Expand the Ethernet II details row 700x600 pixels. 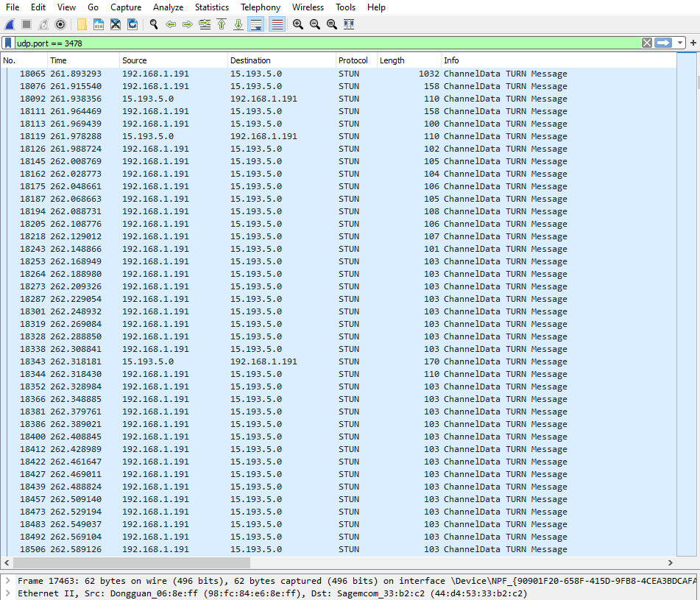(7, 593)
